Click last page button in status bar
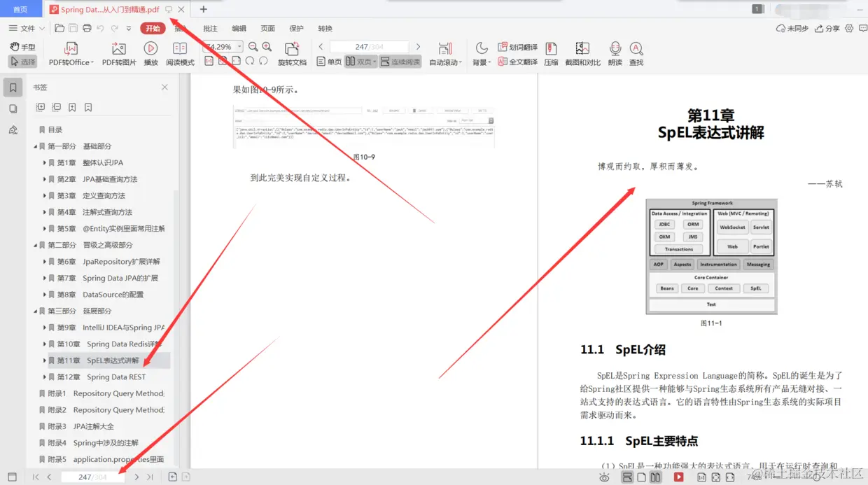 (x=150, y=477)
